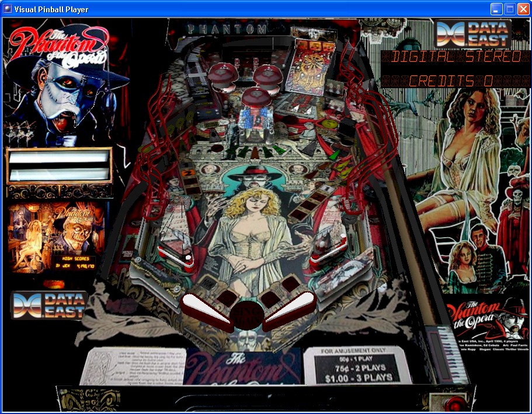532x414 pixels.
Task: Click the HIGH SCORES backglass thumbnail
Action: [56, 237]
